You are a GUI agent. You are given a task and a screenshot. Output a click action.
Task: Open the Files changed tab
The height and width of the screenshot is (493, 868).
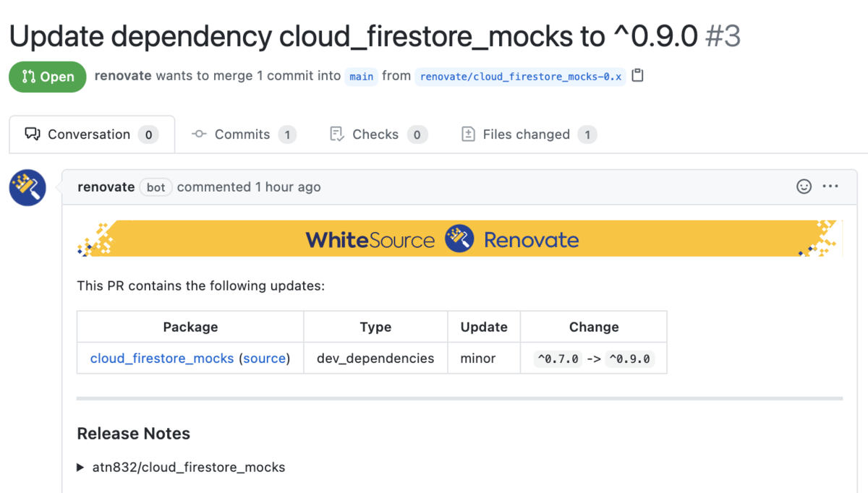pyautogui.click(x=529, y=134)
